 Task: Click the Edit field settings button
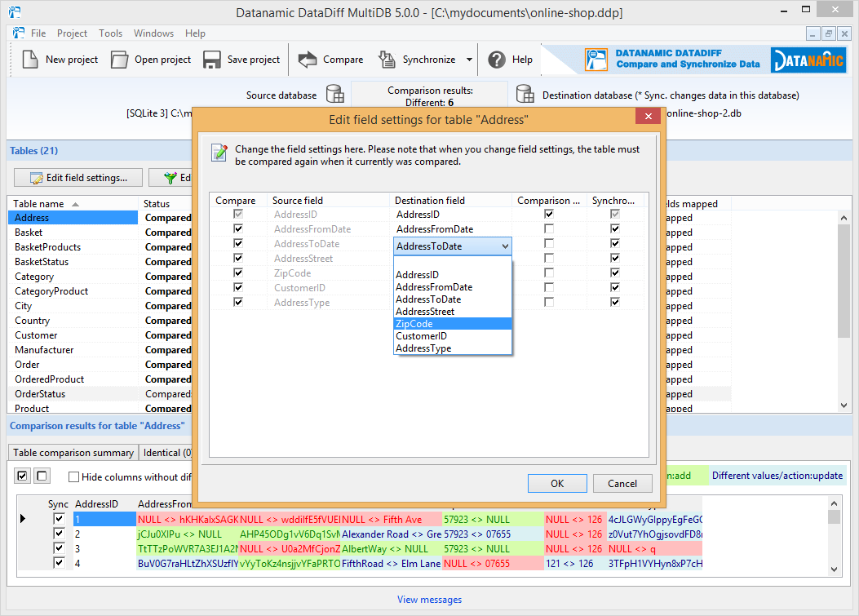tap(77, 178)
